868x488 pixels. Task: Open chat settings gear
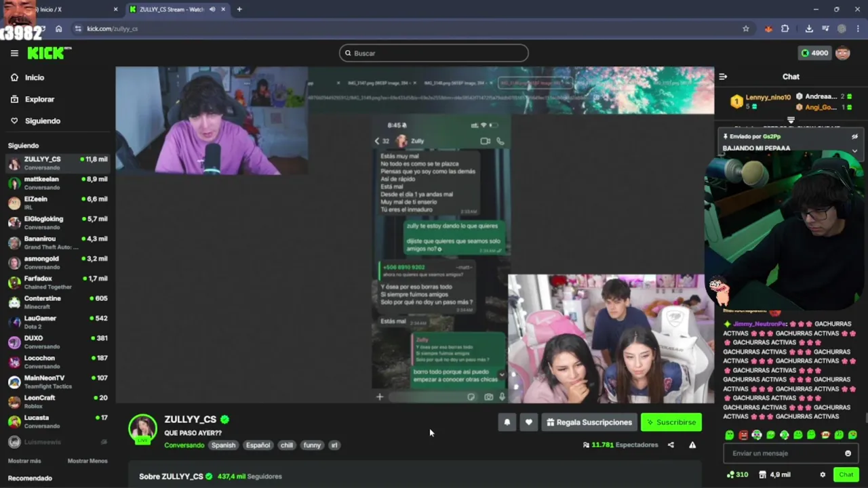[x=823, y=475]
